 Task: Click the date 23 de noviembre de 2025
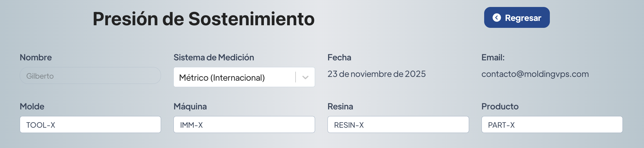tap(376, 74)
